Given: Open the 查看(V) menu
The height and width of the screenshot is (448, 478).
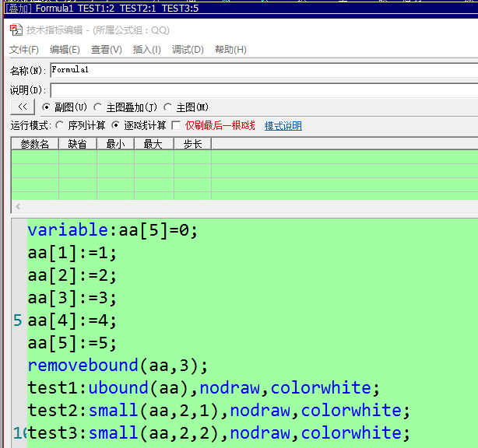Looking at the screenshot, I should [x=106, y=50].
